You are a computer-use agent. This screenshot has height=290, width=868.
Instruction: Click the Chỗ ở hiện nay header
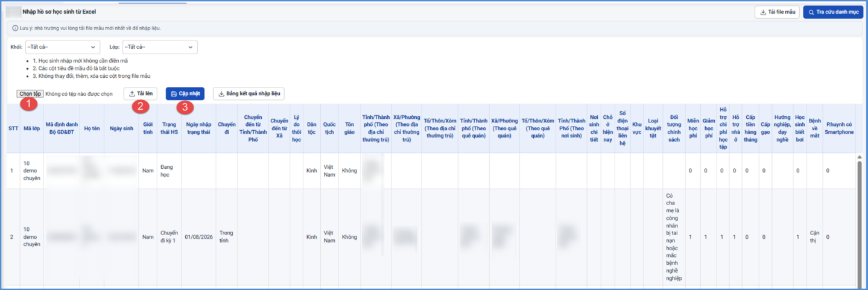pyautogui.click(x=608, y=128)
